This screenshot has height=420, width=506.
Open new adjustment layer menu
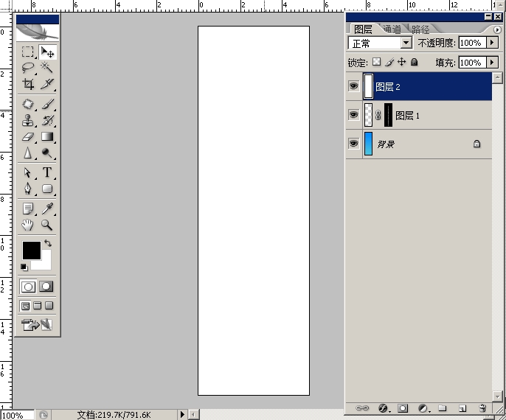pyautogui.click(x=423, y=408)
